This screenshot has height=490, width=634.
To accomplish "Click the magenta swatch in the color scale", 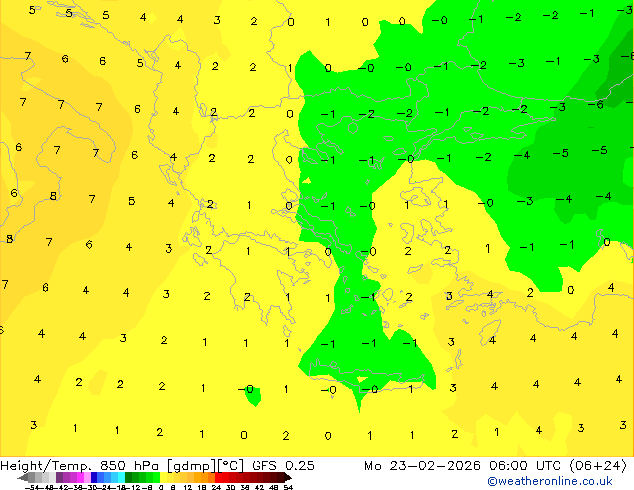I will [80, 477].
